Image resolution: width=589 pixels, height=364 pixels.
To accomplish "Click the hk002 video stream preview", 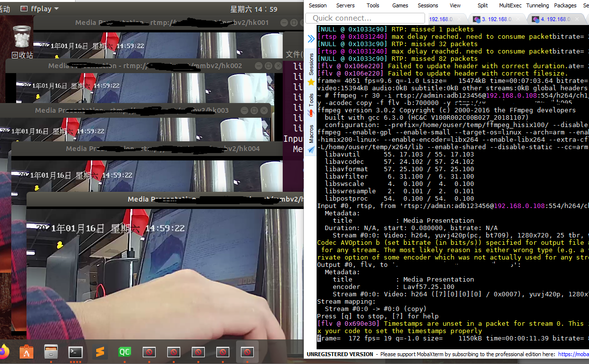I will coord(145,87).
